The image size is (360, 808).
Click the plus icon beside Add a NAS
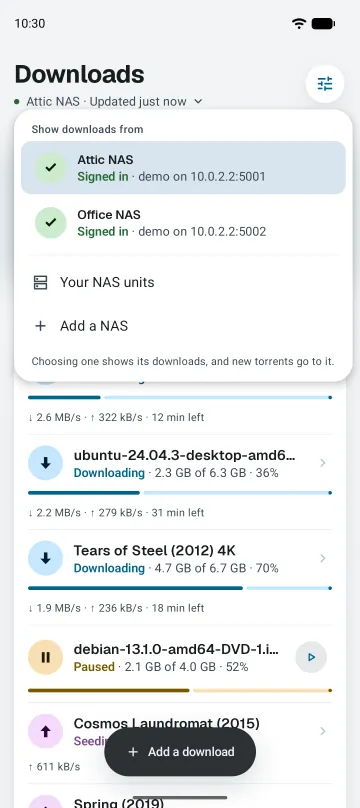pyautogui.click(x=40, y=326)
